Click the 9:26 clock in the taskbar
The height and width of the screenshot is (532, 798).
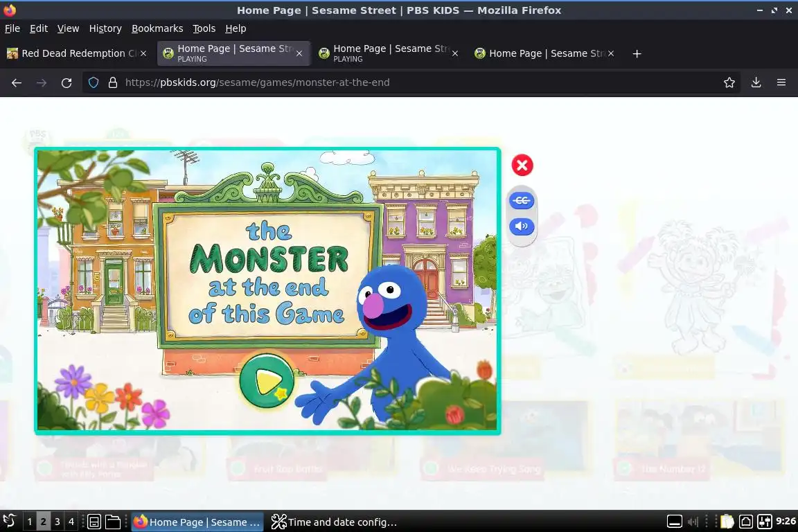tap(786, 522)
